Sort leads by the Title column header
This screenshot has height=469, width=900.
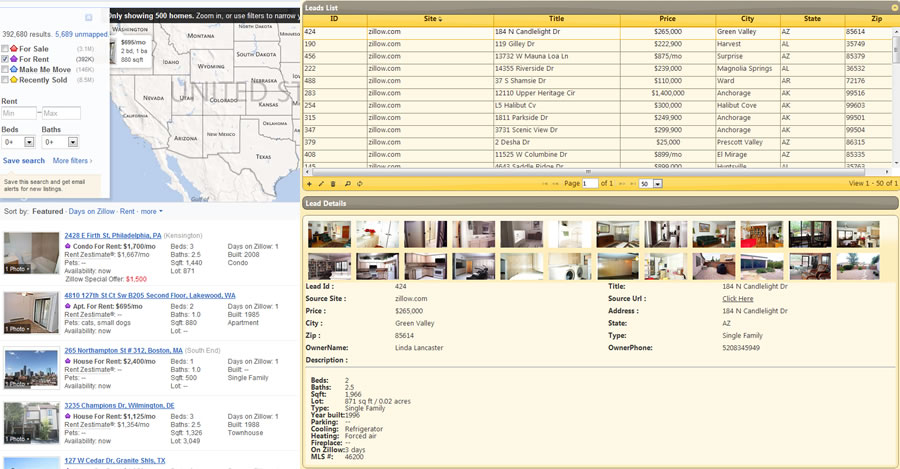(556, 19)
